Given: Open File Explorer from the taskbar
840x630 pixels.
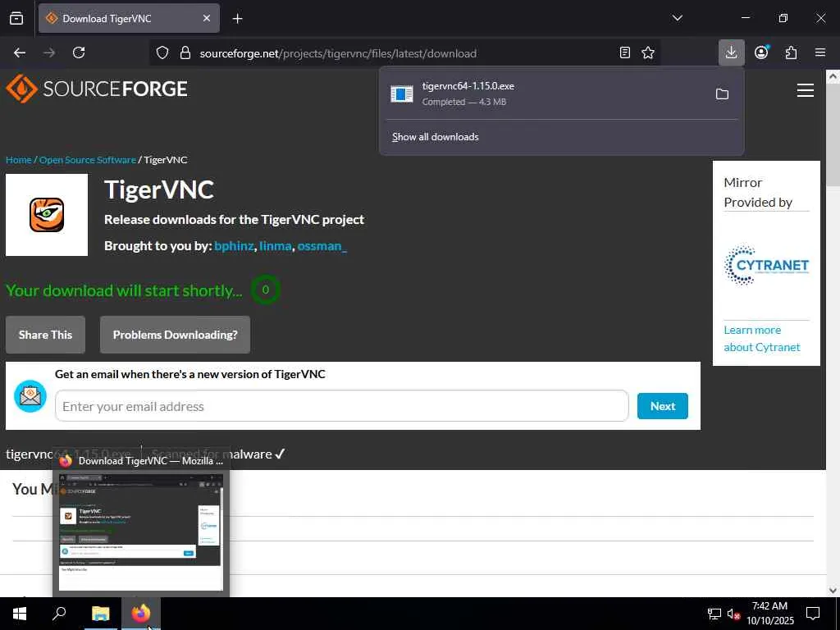Looking at the screenshot, I should pos(100,614).
